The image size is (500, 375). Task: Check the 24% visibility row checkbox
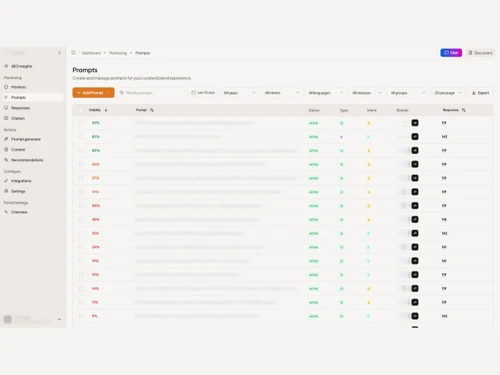pyautogui.click(x=81, y=247)
